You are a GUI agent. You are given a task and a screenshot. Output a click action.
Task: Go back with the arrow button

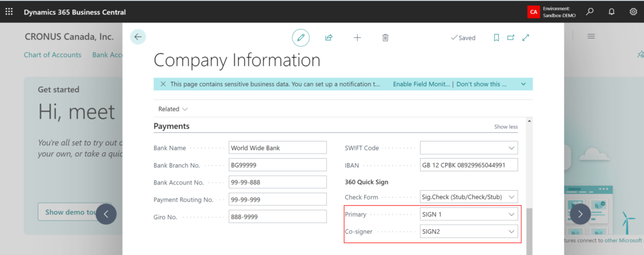[138, 37]
